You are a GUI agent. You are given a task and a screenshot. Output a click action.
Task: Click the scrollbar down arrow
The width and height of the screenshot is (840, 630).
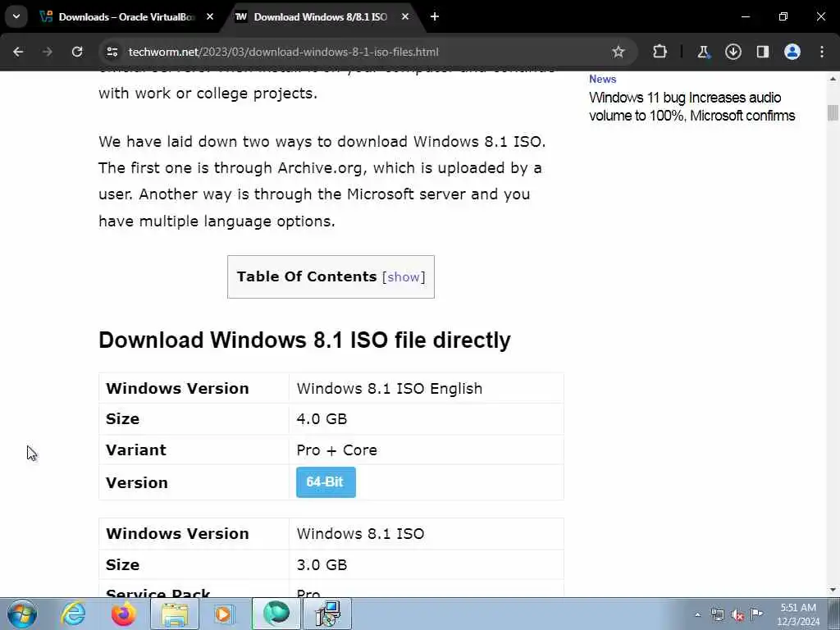tap(833, 590)
